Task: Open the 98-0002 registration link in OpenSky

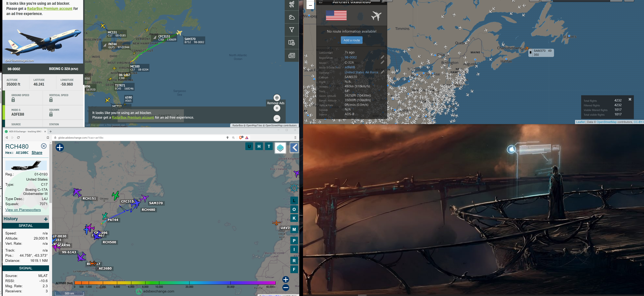Action: (x=351, y=57)
